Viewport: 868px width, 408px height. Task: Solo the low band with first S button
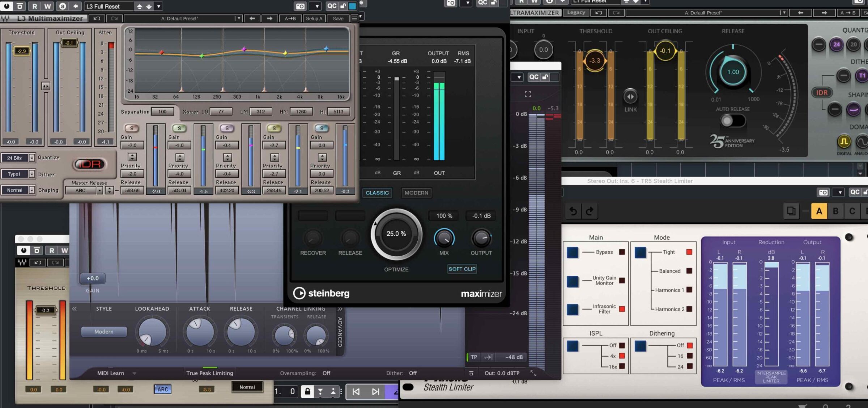132,128
